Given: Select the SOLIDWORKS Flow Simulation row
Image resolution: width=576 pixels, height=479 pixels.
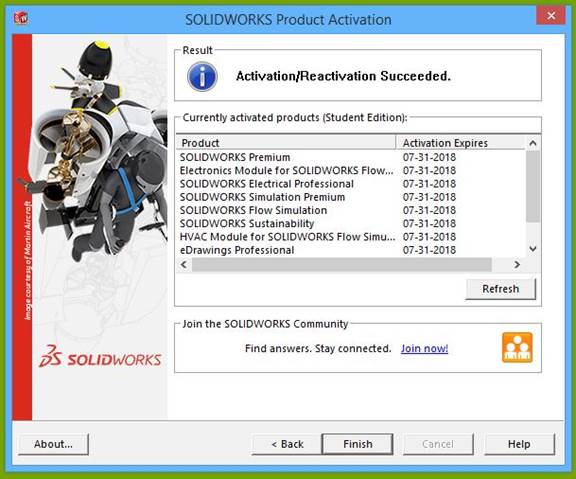Looking at the screenshot, I should tap(351, 210).
